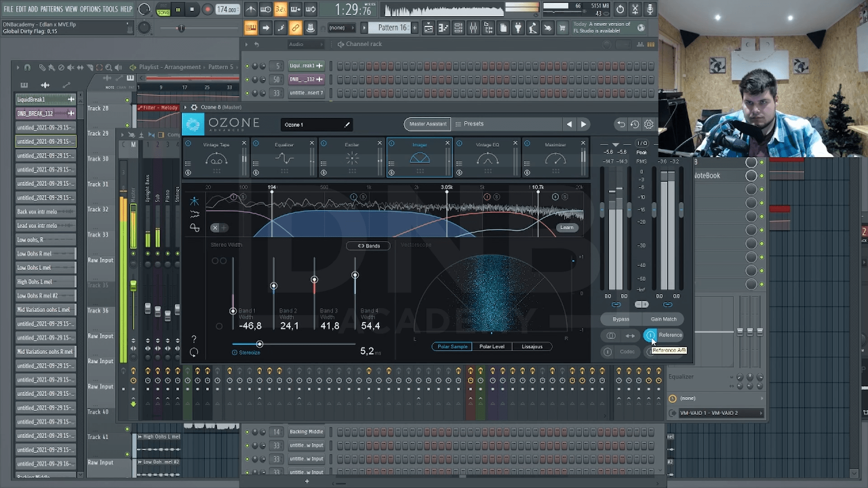Viewport: 868px width, 488px height.
Task: Open the OPTIONS menu
Action: [x=90, y=9]
